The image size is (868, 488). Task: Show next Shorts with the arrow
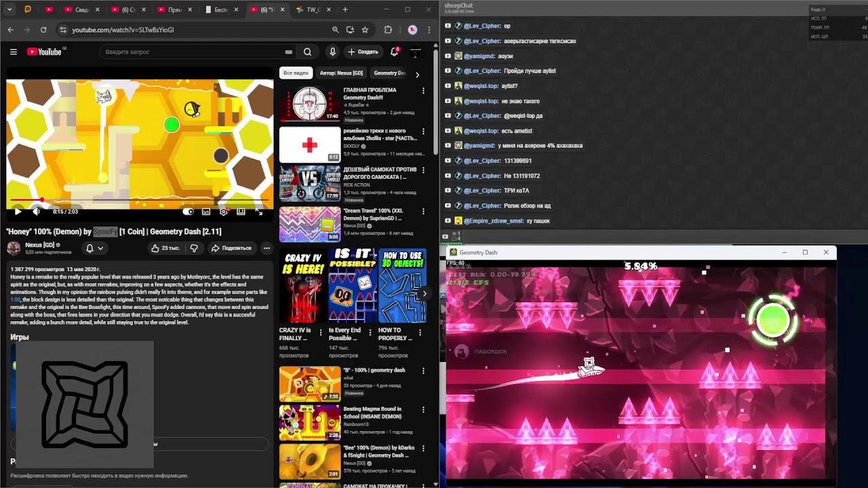coord(424,293)
